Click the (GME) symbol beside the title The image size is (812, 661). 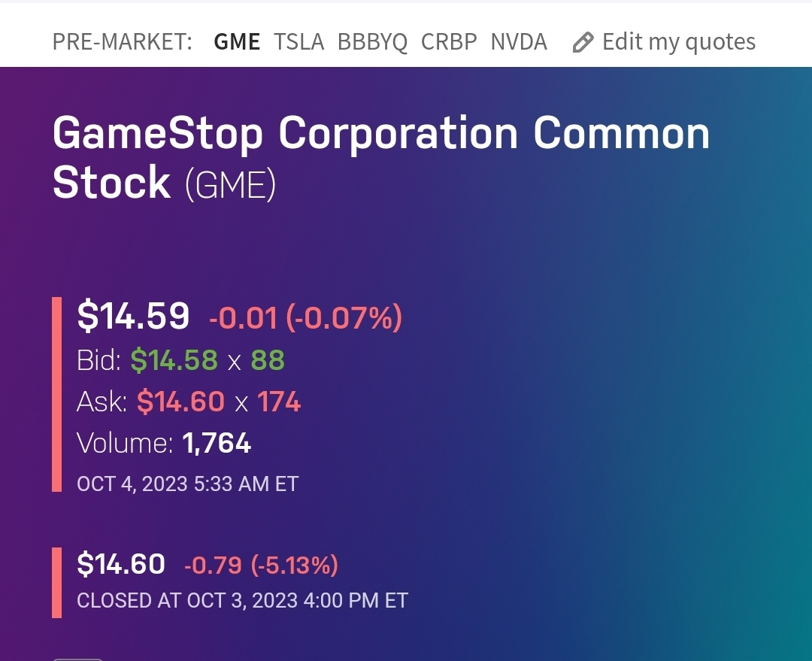(x=231, y=184)
